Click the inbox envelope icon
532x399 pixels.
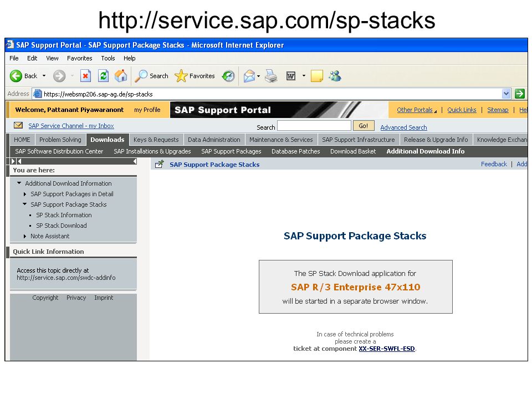[18, 126]
